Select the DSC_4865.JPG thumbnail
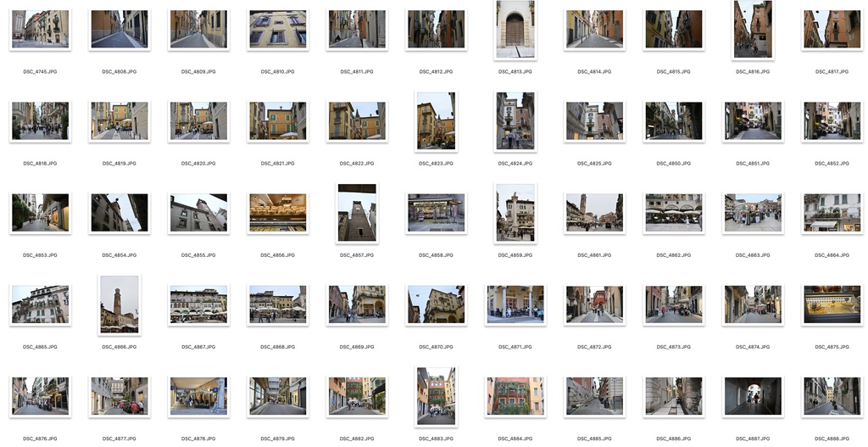Screen dimensions: 868x447 point(40,305)
